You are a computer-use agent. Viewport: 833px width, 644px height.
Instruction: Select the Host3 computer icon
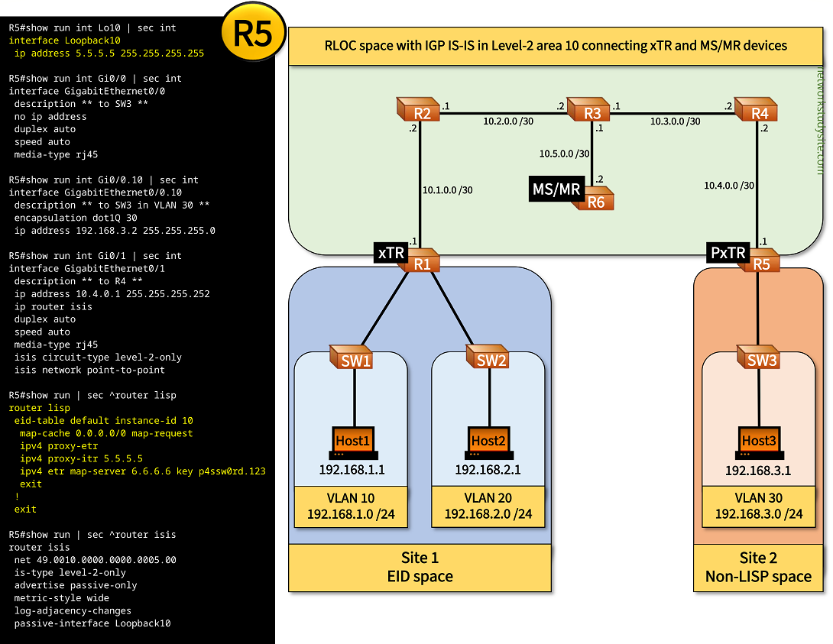coord(758,441)
